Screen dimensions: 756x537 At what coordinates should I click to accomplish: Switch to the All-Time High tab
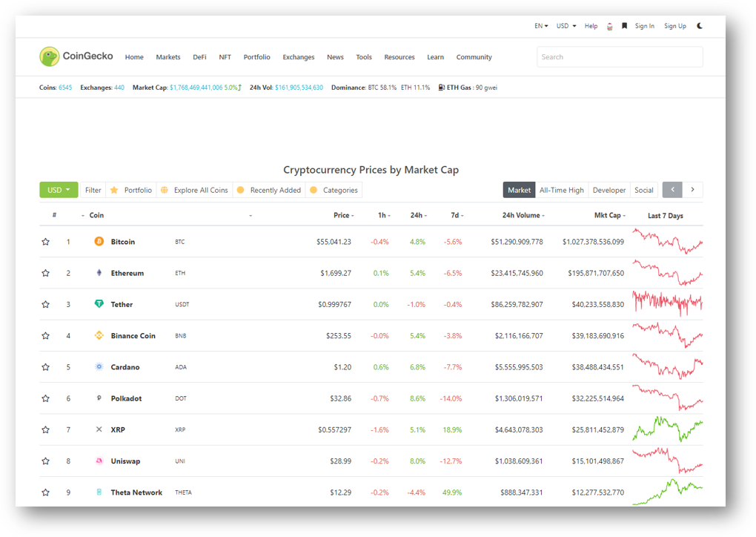coord(562,190)
